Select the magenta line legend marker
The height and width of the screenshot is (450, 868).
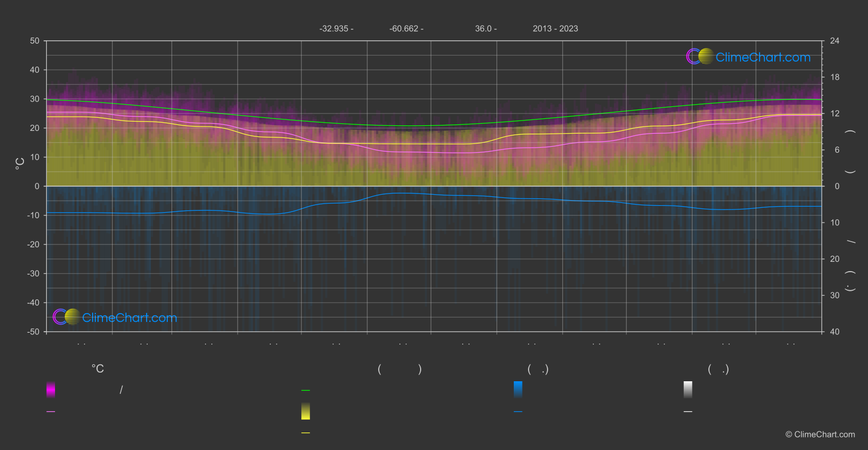click(x=51, y=411)
